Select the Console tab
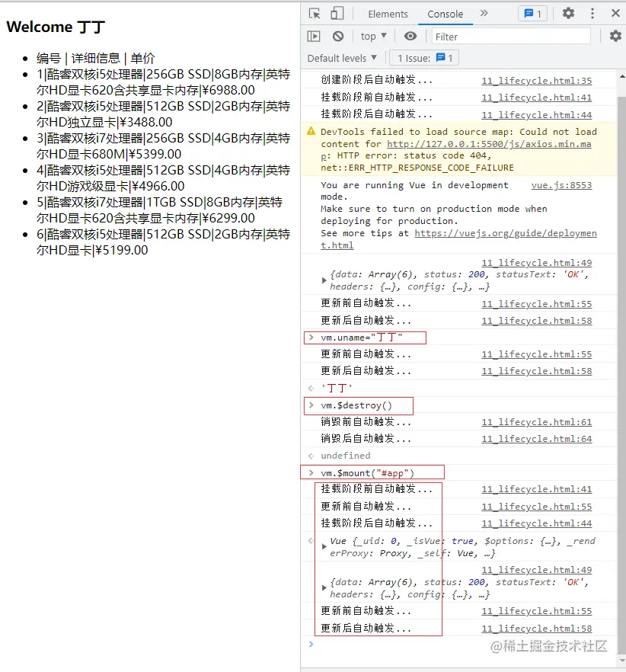The height and width of the screenshot is (672, 626). 445,13
